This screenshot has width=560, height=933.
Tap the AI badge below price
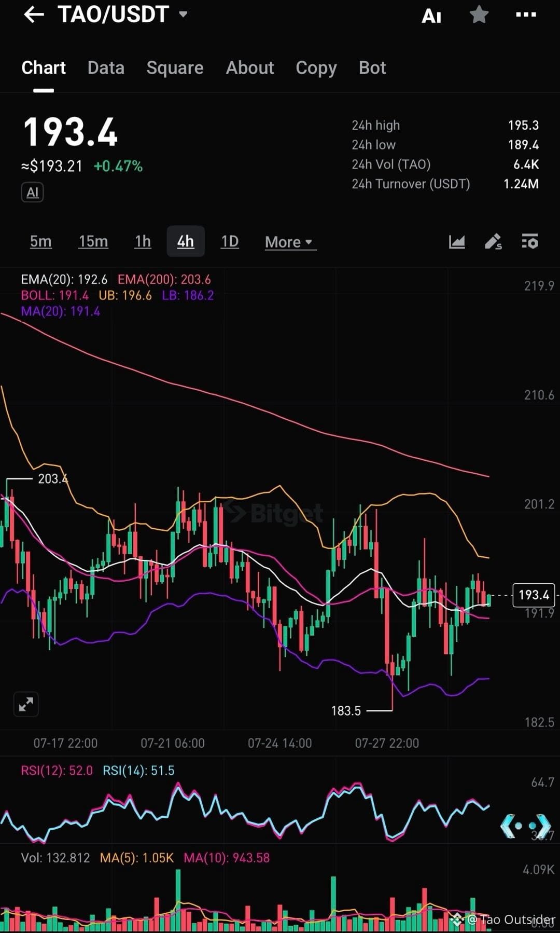pyautogui.click(x=32, y=193)
